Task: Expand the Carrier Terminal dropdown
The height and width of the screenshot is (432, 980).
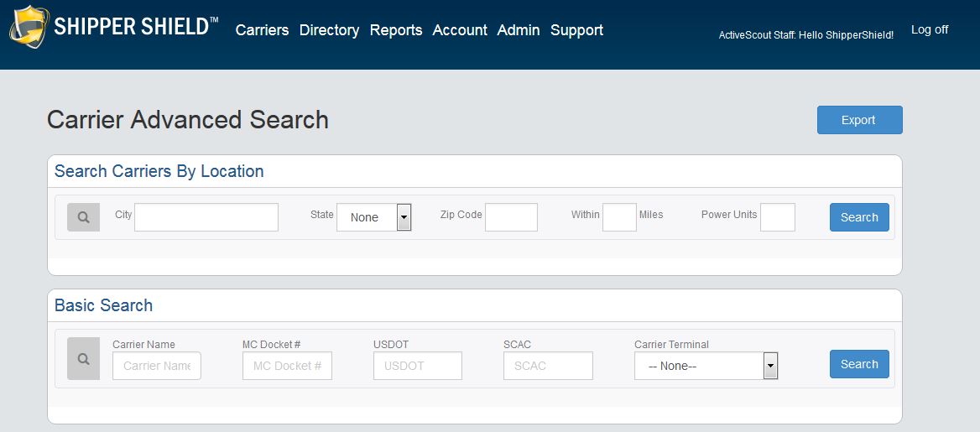Action: click(x=706, y=366)
